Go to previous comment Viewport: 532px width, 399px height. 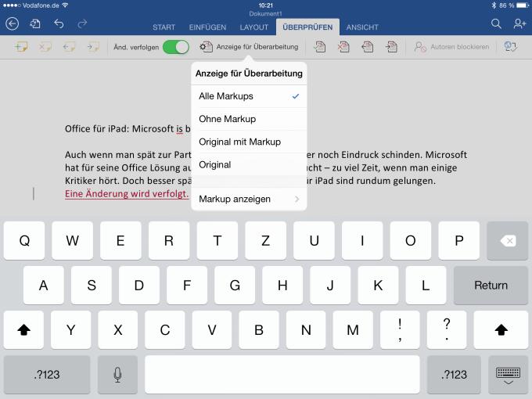(69, 47)
